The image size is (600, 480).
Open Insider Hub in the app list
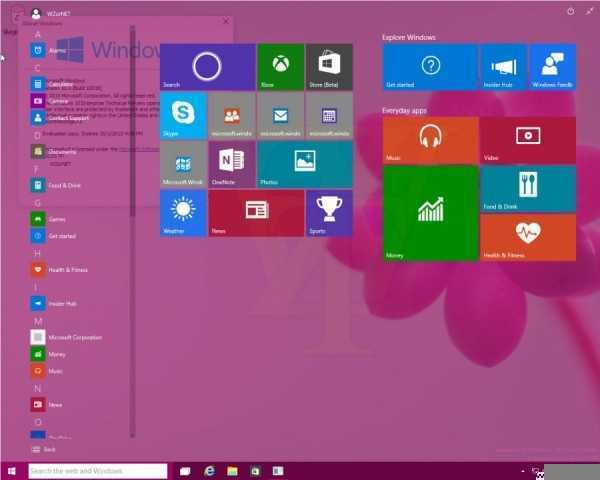pos(54,304)
